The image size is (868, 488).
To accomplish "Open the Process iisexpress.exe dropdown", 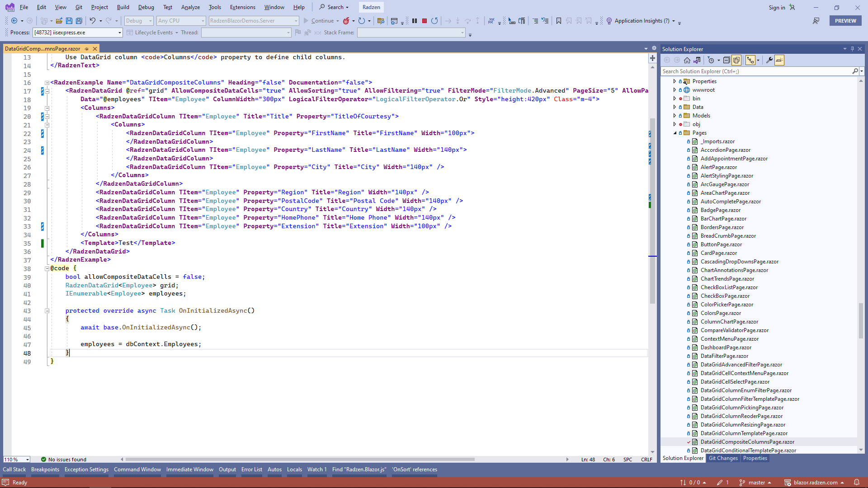I will [78, 33].
